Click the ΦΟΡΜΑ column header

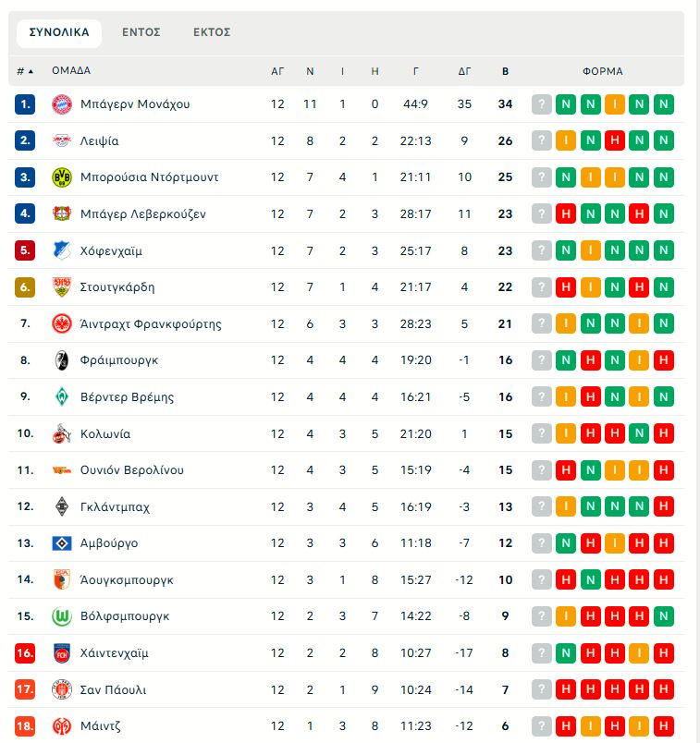(x=602, y=71)
